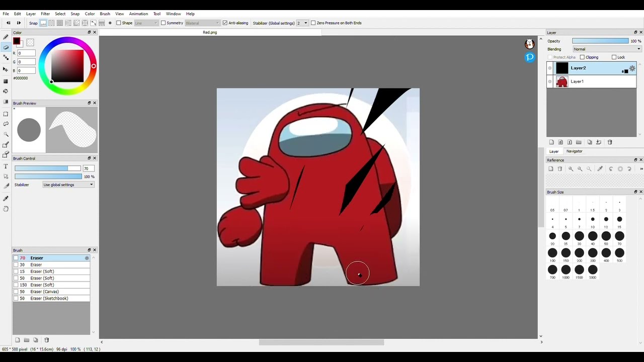Enable the radial snap guide

76,23
